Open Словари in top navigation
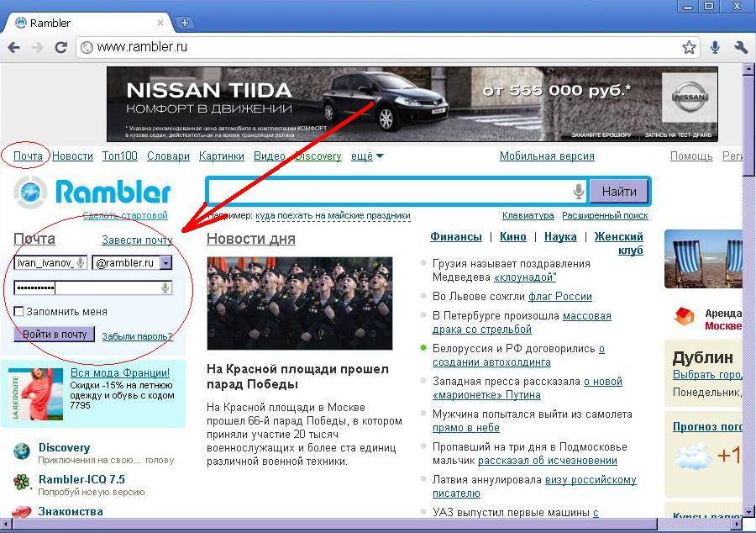 pyautogui.click(x=168, y=156)
